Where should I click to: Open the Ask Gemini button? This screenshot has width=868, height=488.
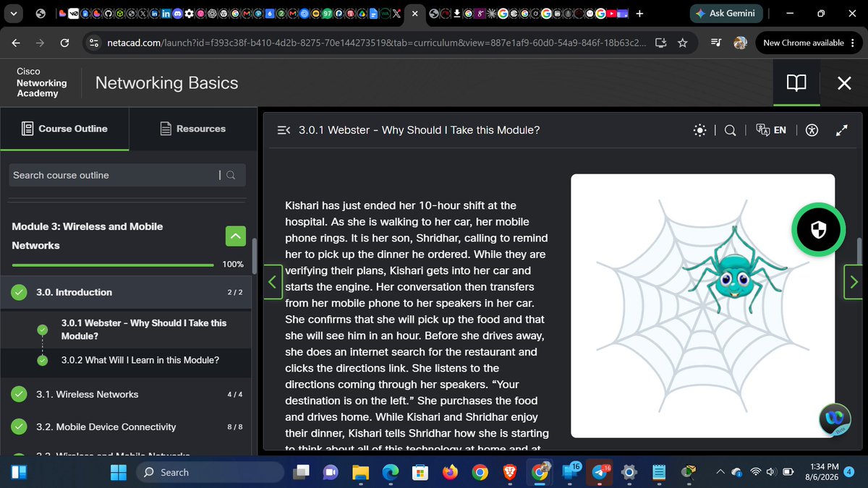click(x=726, y=13)
